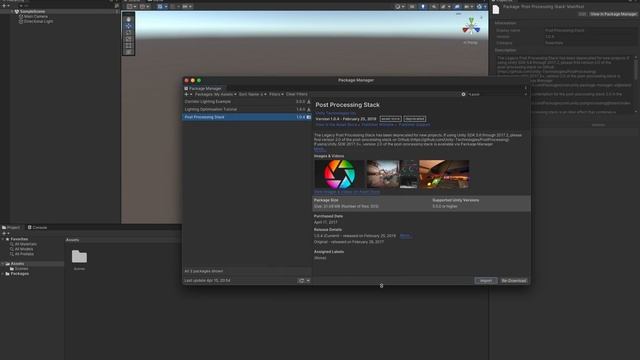Select All Materials in Favorites
This screenshot has width=640, height=360.
click(23, 244)
